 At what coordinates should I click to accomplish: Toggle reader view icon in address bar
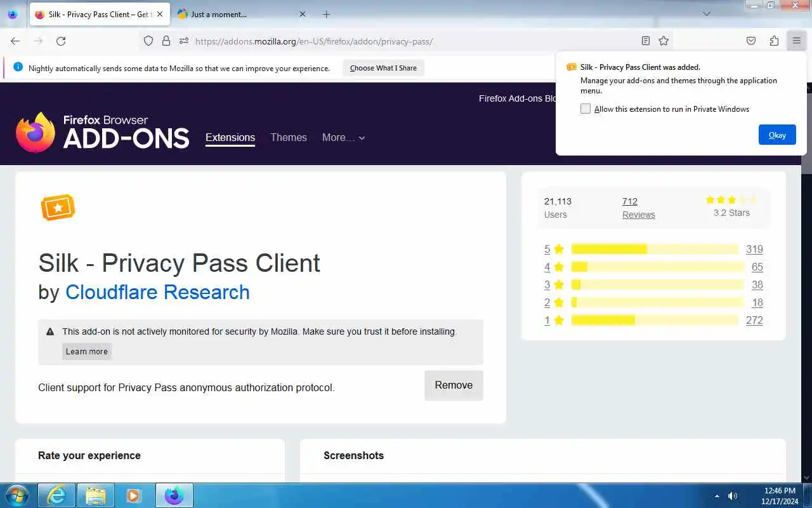(646, 41)
